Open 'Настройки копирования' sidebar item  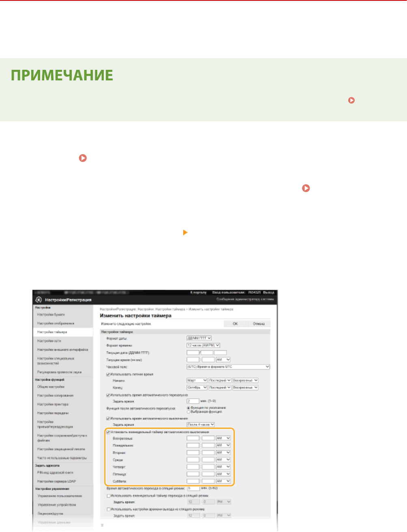tap(56, 395)
